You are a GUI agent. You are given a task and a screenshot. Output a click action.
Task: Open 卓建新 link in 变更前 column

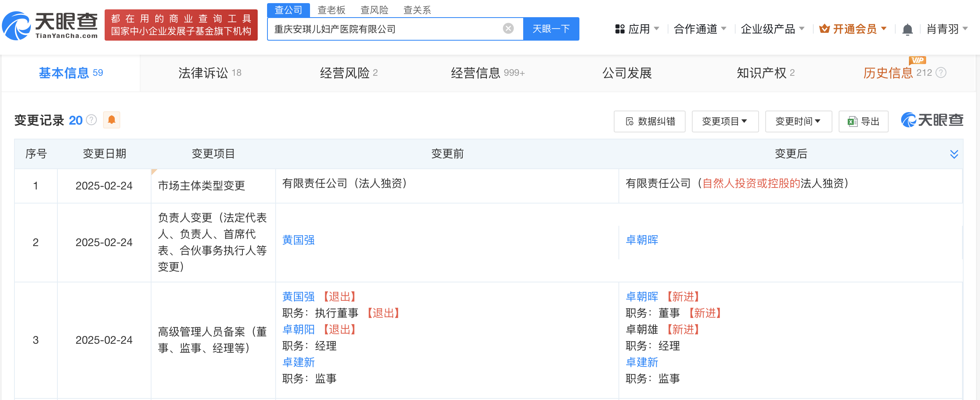[x=298, y=362]
